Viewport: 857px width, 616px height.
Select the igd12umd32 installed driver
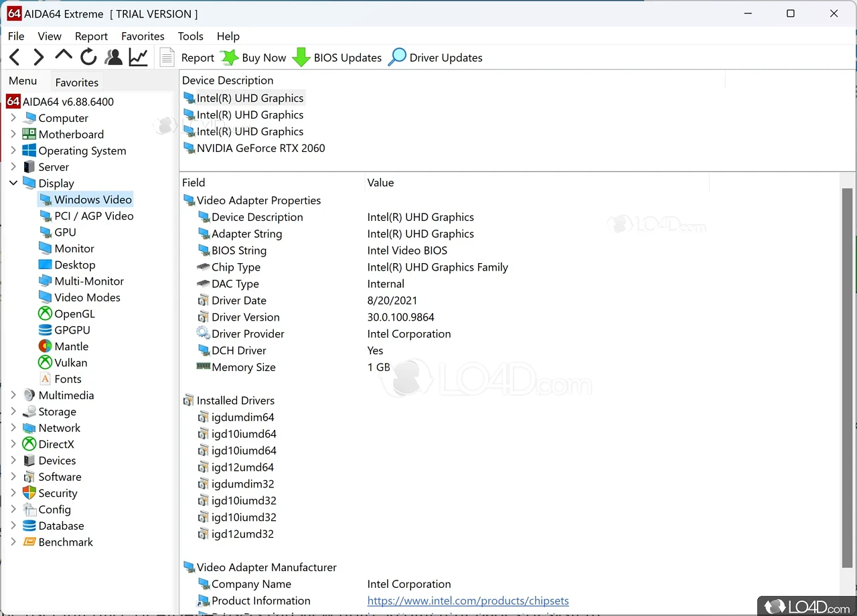pyautogui.click(x=236, y=534)
